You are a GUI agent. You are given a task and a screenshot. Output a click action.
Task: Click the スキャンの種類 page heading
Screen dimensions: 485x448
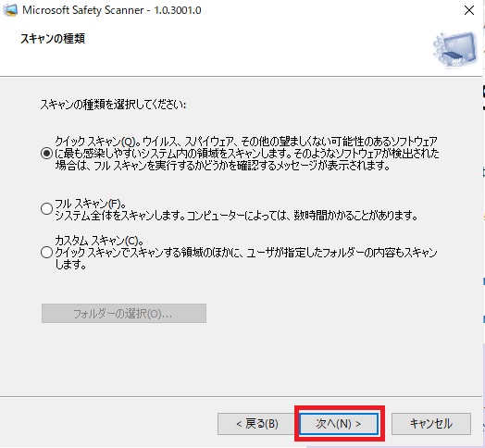click(53, 39)
